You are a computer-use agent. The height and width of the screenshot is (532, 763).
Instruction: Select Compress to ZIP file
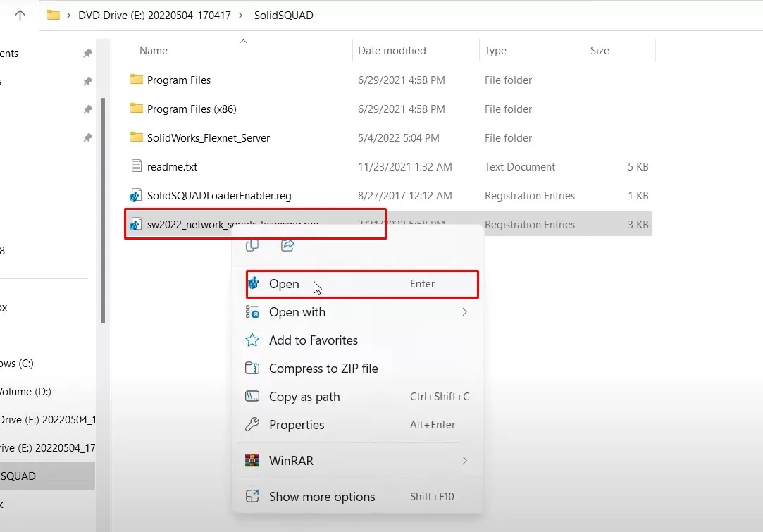tap(323, 369)
